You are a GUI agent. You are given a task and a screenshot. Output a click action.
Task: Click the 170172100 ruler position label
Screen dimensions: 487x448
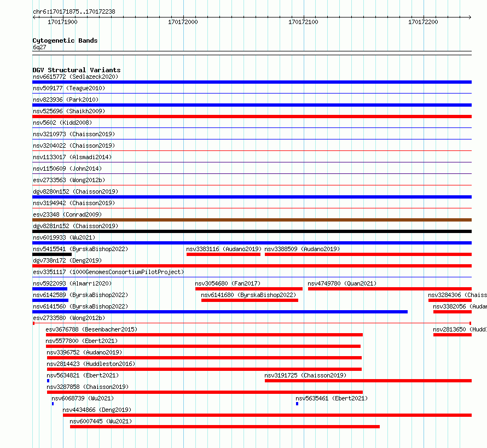(304, 22)
